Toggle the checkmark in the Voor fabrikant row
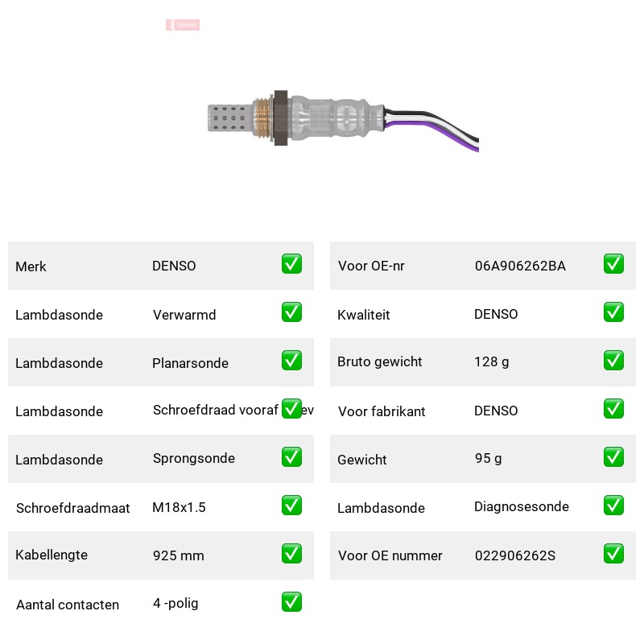This screenshot has height=644, width=644. 613,409
